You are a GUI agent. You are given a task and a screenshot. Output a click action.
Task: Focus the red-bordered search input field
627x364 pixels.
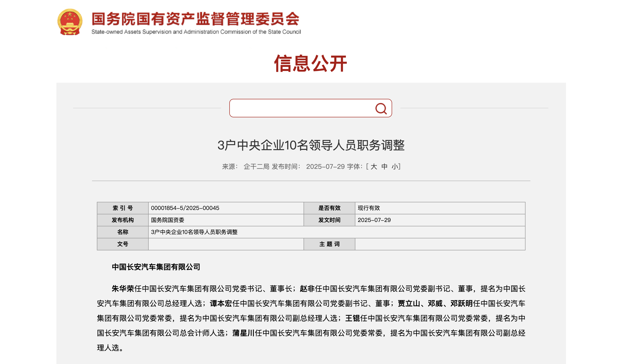pos(310,108)
